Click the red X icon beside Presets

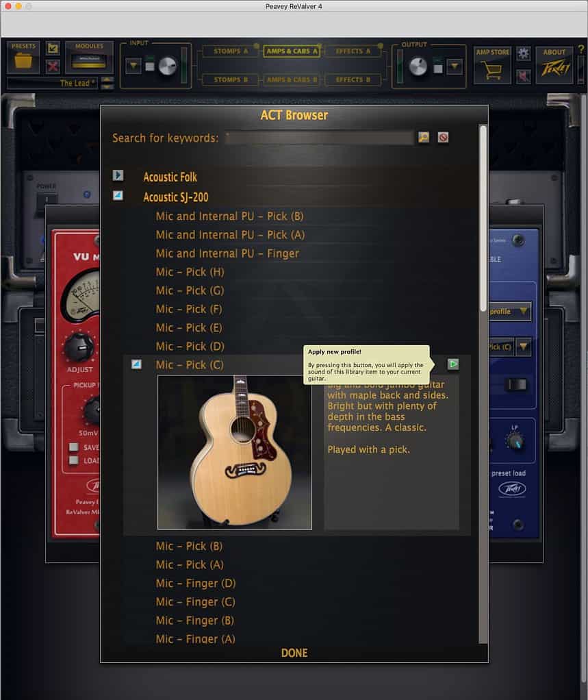pos(53,66)
